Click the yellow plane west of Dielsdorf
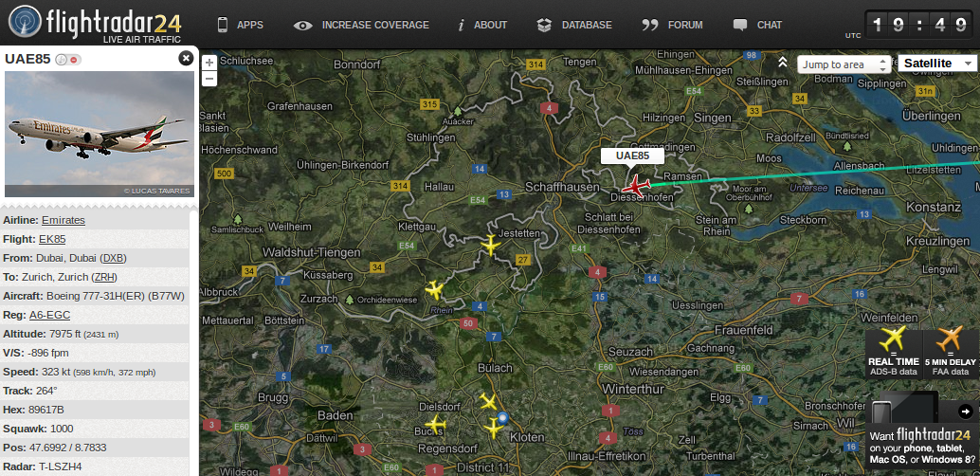Image resolution: width=980 pixels, height=476 pixels. (x=435, y=425)
